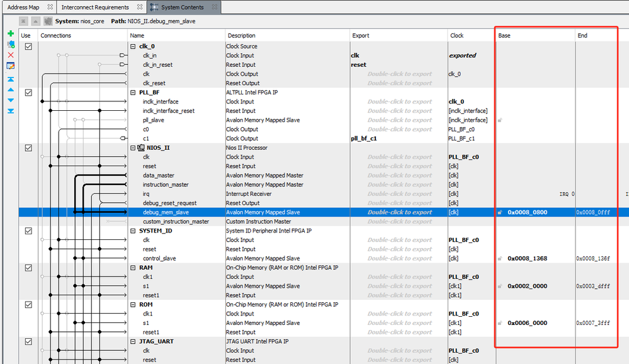
Task: Click the lock icon beside base 0x0008_0800
Action: (x=500, y=212)
